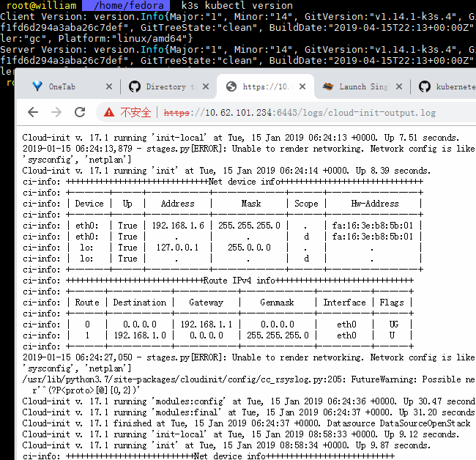Click the 'Device' column header
This screenshot has height=460, width=476.
(89, 204)
